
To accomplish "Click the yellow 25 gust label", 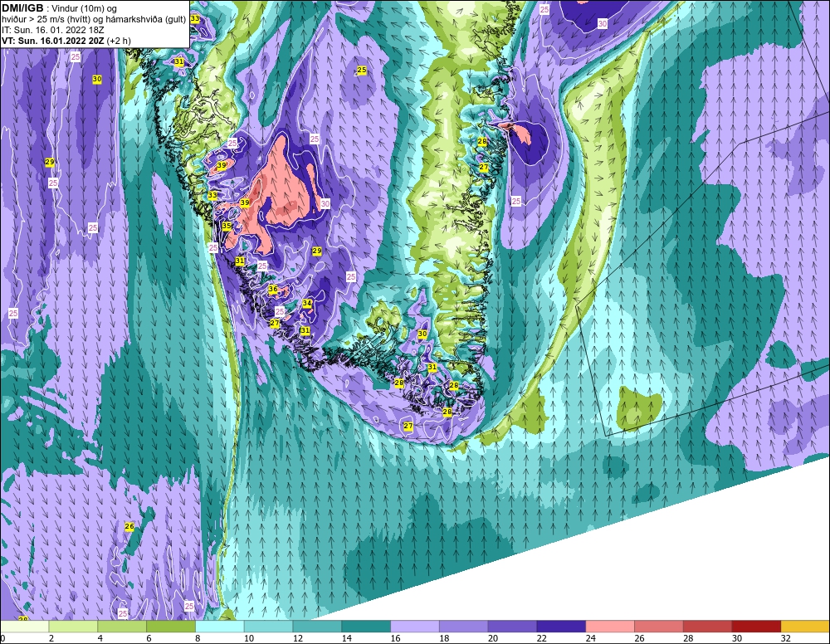I will [362, 70].
